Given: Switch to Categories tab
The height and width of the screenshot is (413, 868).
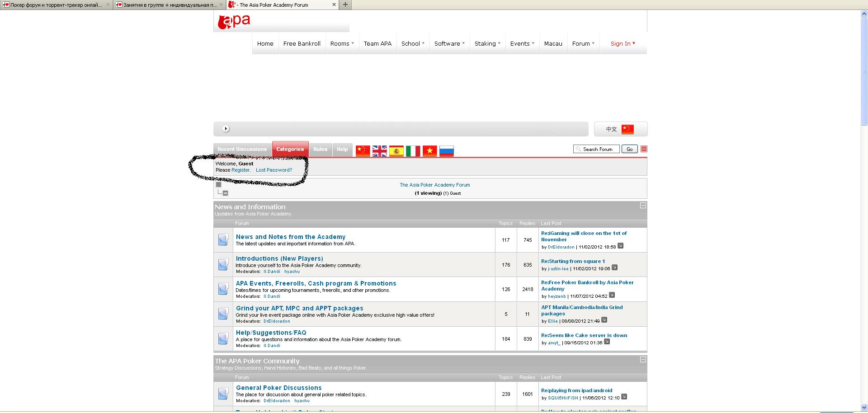Looking at the screenshot, I should pos(290,149).
